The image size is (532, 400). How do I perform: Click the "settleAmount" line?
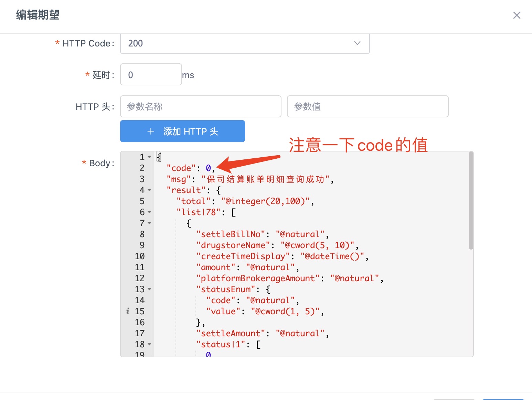tap(263, 333)
